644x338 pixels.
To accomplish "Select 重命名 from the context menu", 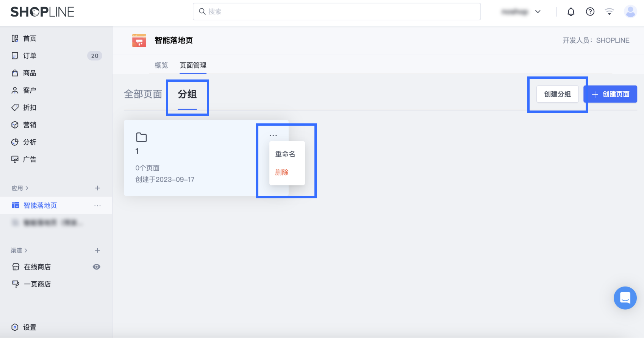I will tap(285, 154).
